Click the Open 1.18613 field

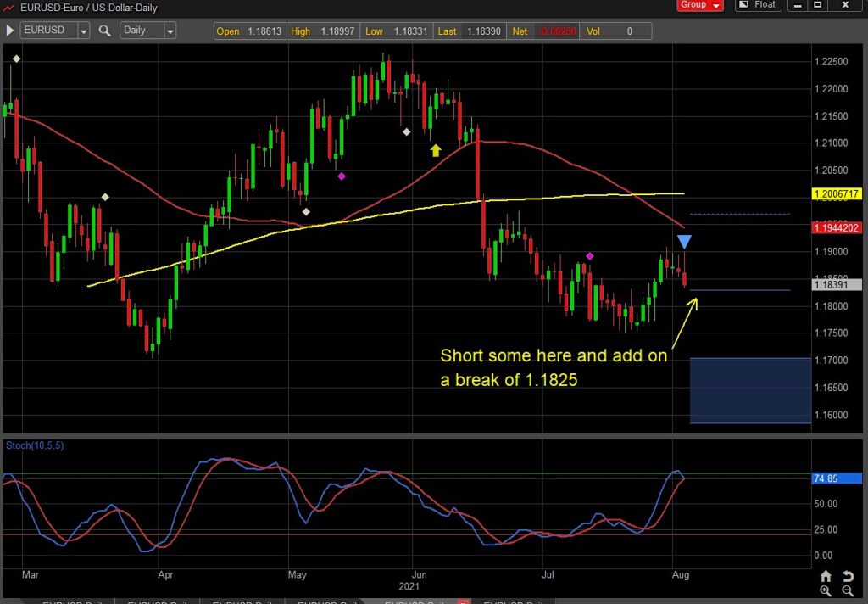pyautogui.click(x=249, y=31)
